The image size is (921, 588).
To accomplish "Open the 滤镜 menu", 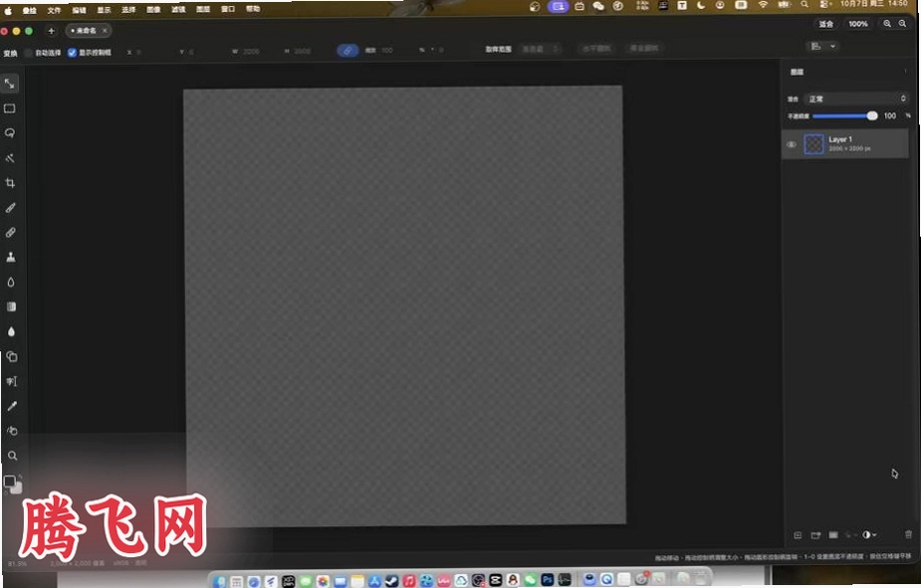I will click(x=178, y=9).
